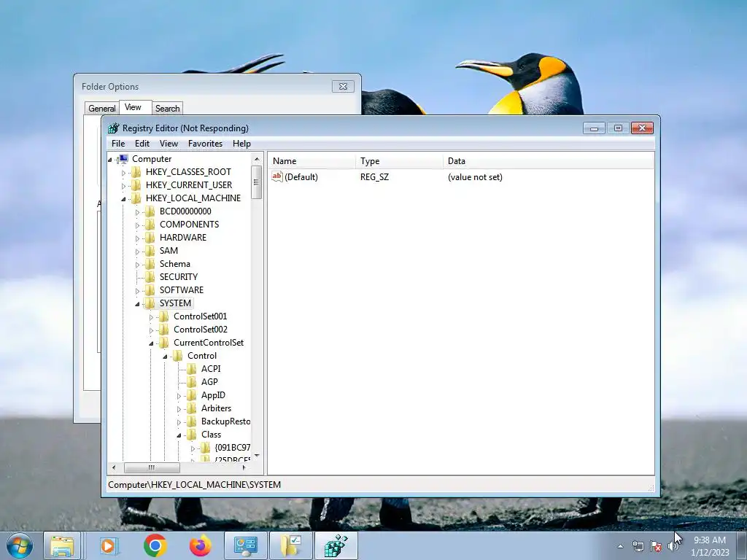Viewport: 747px width, 560px height.
Task: Click the taskbar clock showing 9:38 AM
Action: (710, 546)
